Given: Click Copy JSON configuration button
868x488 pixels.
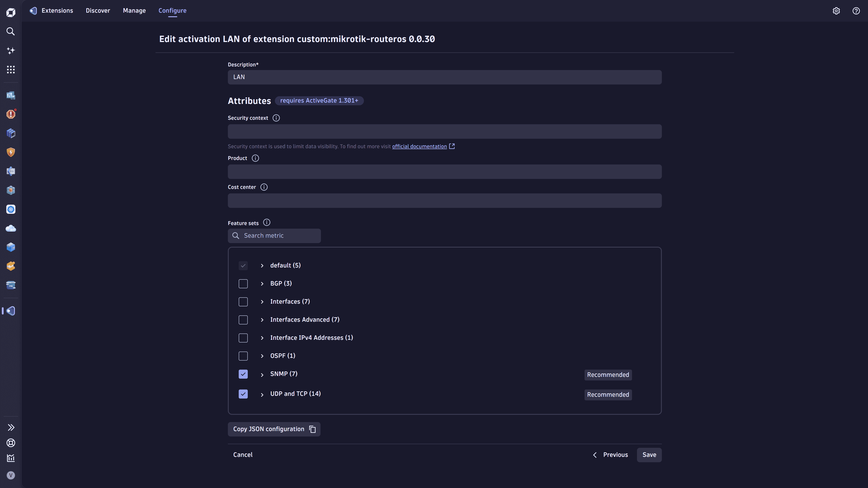Looking at the screenshot, I should (x=274, y=429).
